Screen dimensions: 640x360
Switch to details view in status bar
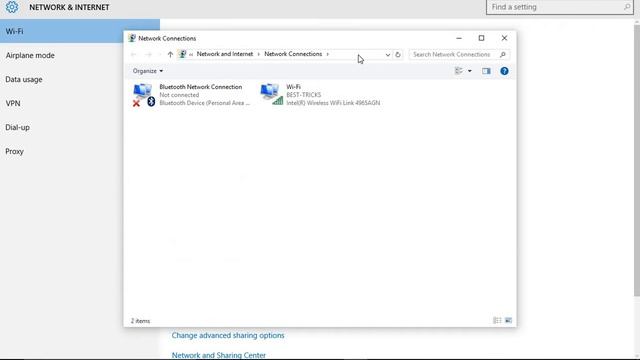click(497, 320)
